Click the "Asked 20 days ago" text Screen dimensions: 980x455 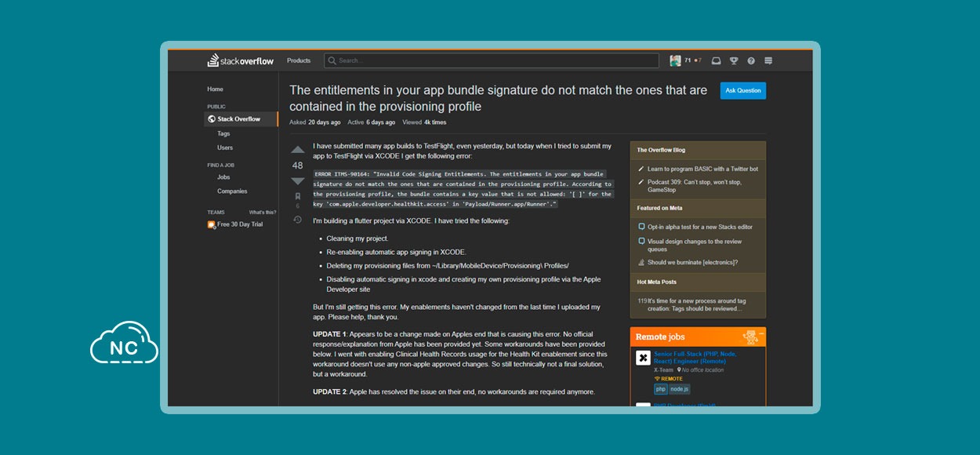(314, 122)
